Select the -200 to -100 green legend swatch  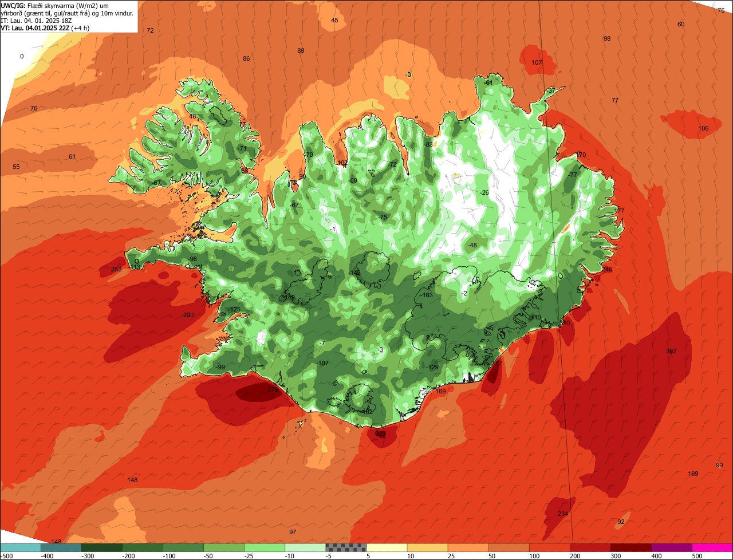tap(142, 547)
